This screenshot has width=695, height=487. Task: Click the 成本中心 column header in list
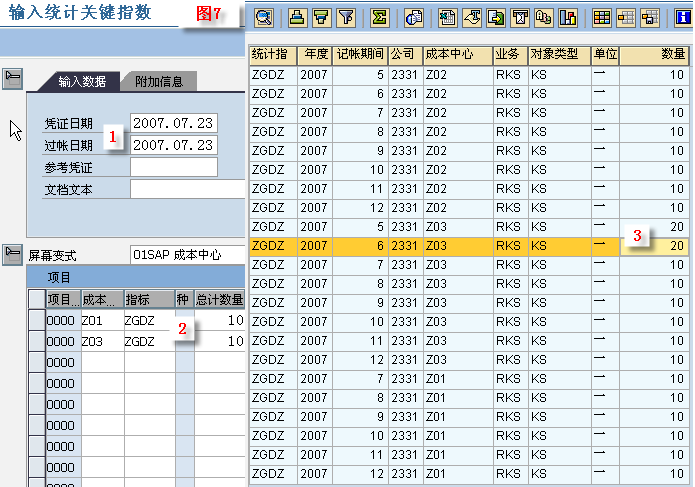pyautogui.click(x=457, y=55)
